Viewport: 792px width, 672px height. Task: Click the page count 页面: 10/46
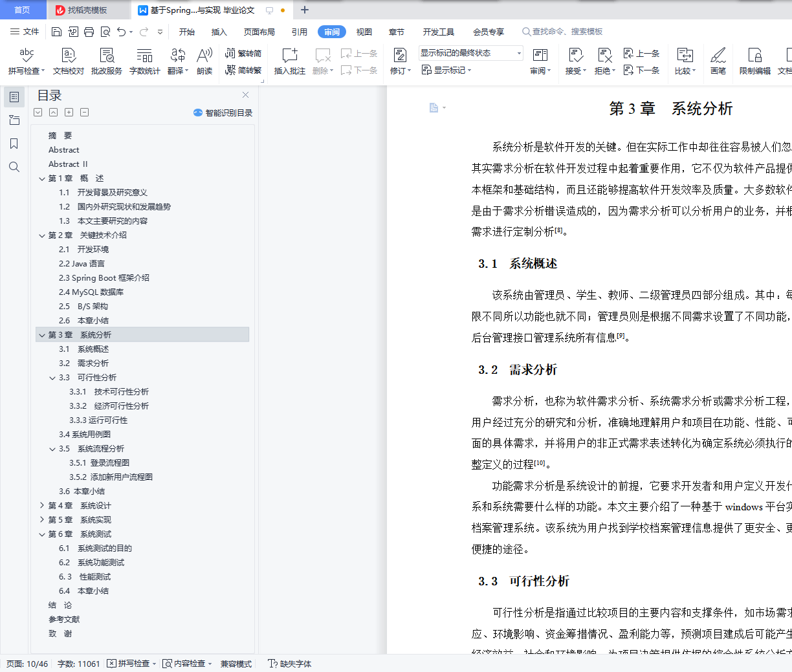pos(27,664)
